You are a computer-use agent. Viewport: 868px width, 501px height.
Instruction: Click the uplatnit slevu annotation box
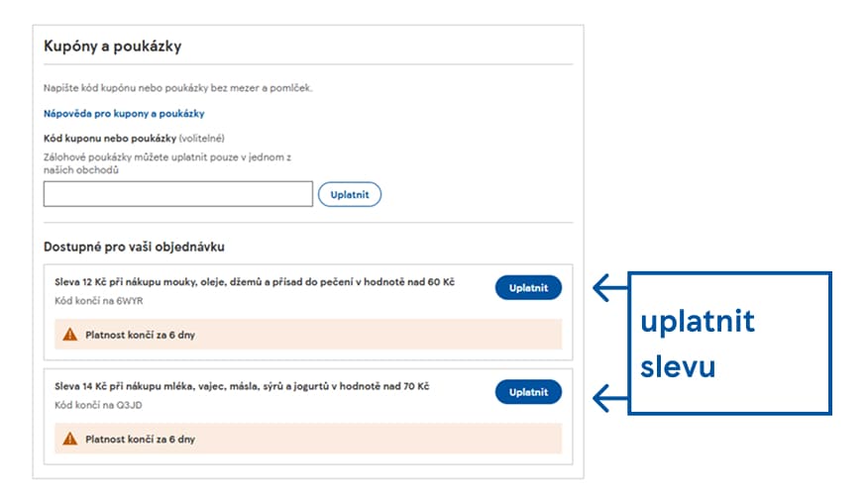coord(730,343)
